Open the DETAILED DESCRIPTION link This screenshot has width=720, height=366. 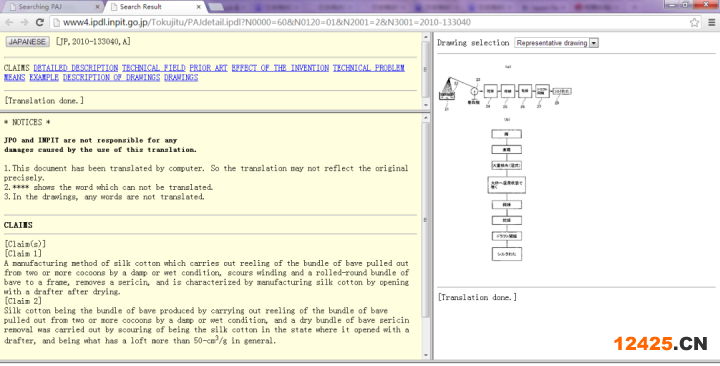click(76, 68)
